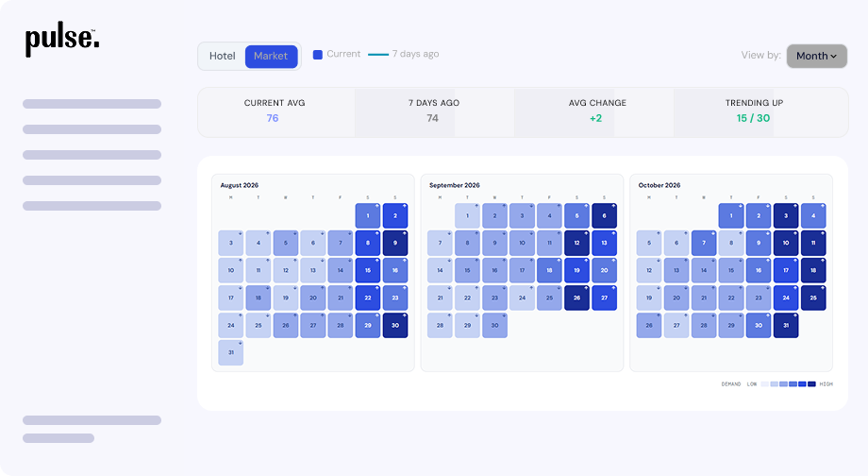The image size is (868, 476).
Task: Select October 3 day cell
Action: 786,215
